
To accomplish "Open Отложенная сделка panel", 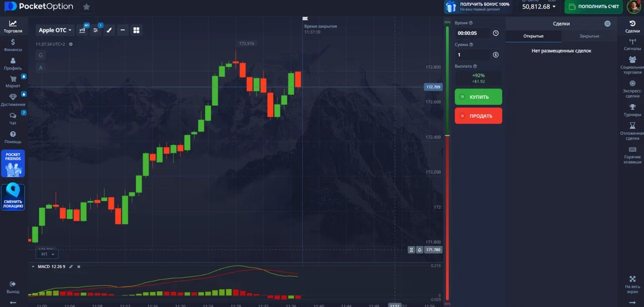I will [x=632, y=131].
